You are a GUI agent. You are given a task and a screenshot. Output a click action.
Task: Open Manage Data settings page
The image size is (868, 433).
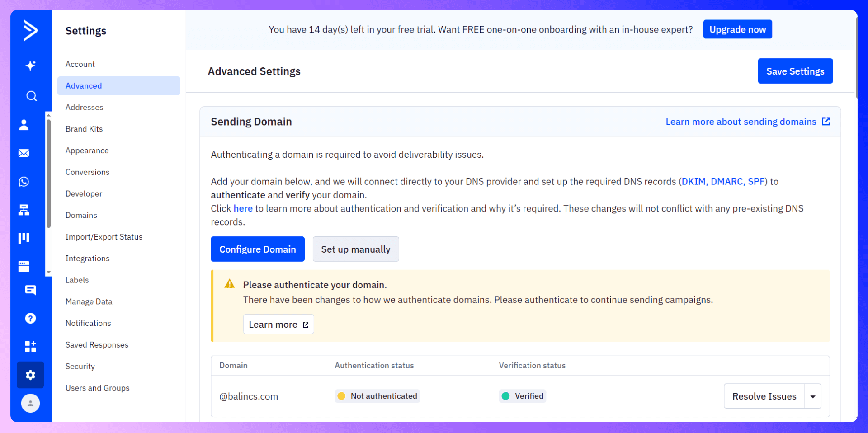click(89, 302)
